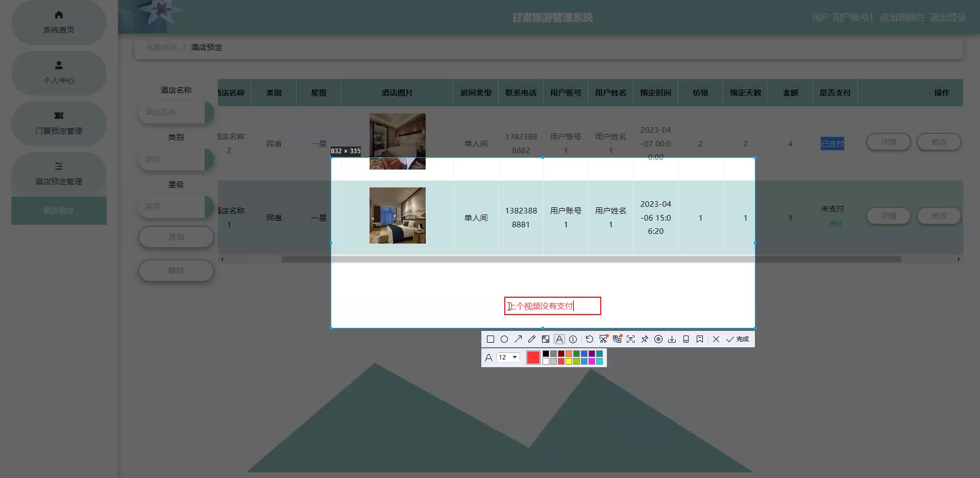Image resolution: width=980 pixels, height=478 pixels.
Task: Pick the black color swatch
Action: [546, 353]
